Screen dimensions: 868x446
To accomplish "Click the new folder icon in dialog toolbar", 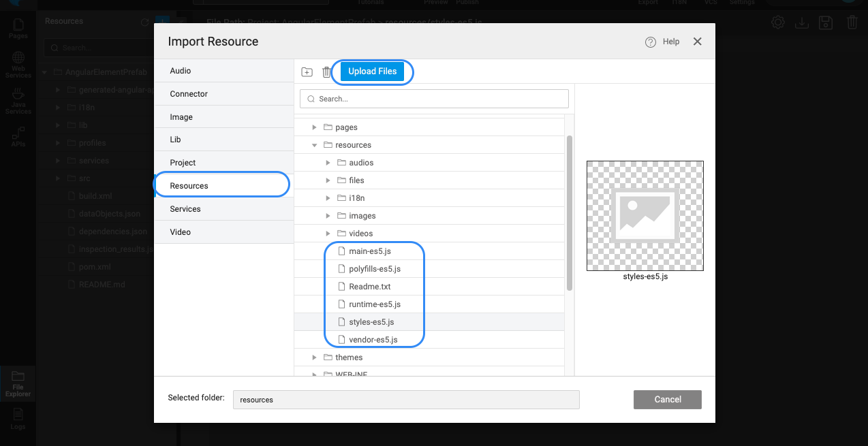I will (307, 72).
